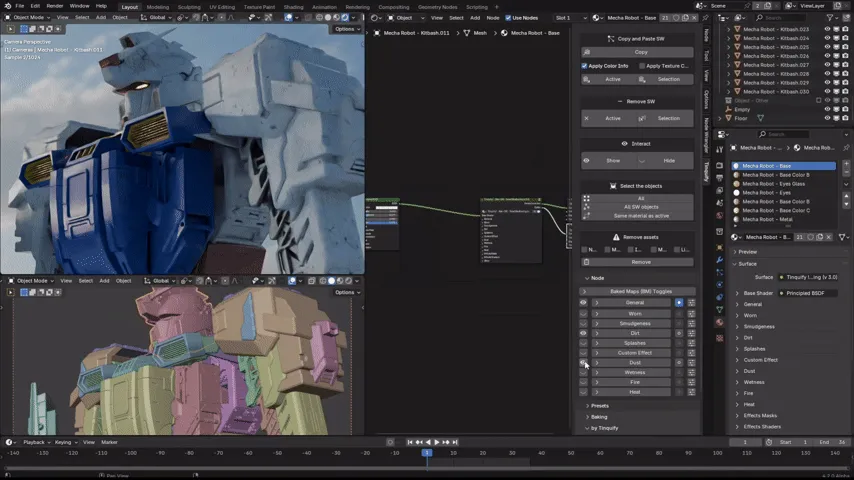Open the top viewport Object Mode dropdown
Screen dimensions: 854x480
tap(28, 17)
